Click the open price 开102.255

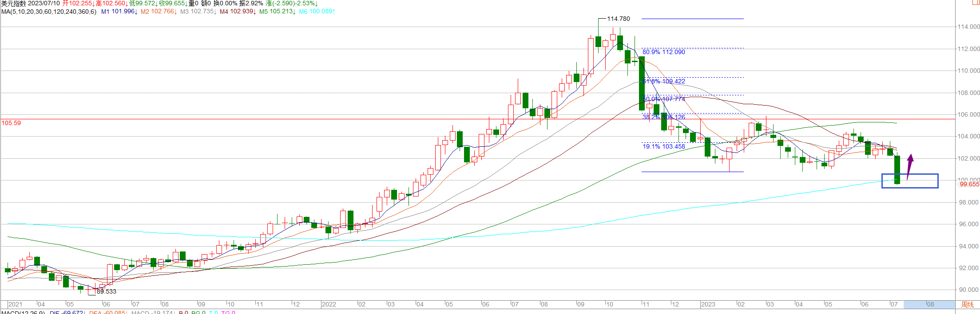(79, 4)
